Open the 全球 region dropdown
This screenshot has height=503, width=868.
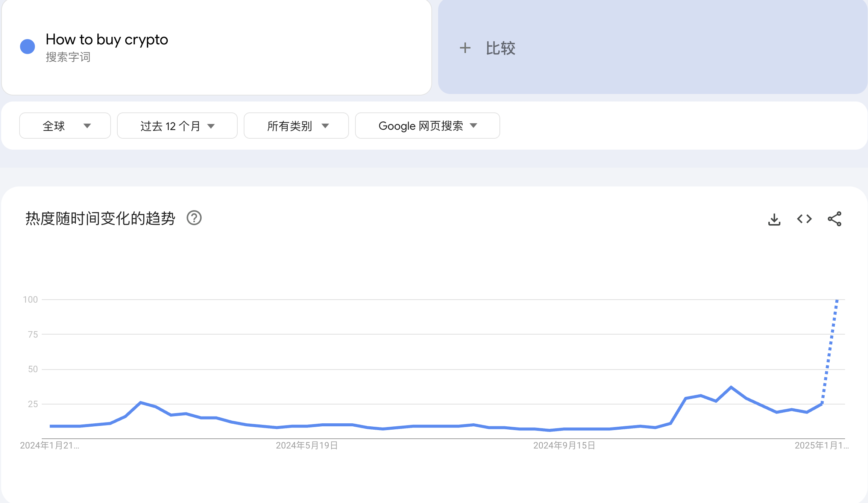tap(65, 126)
